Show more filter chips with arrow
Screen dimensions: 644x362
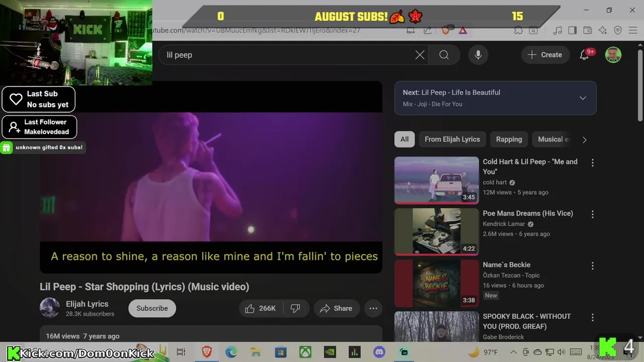pyautogui.click(x=584, y=140)
